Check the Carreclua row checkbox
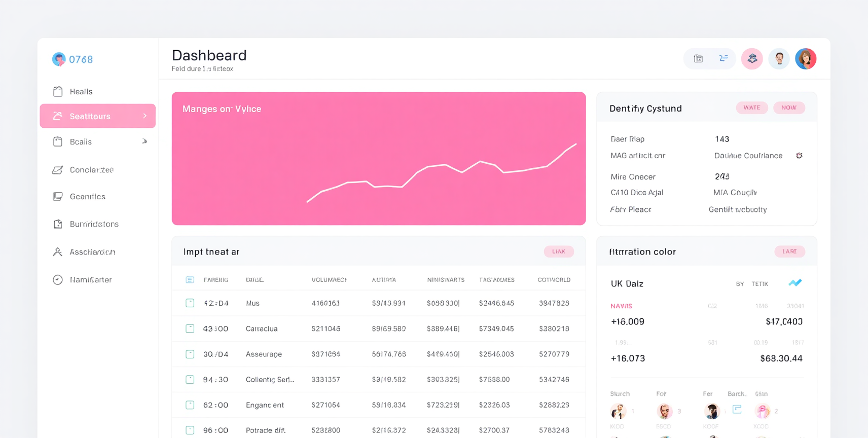The width and height of the screenshot is (868, 438). click(190, 328)
